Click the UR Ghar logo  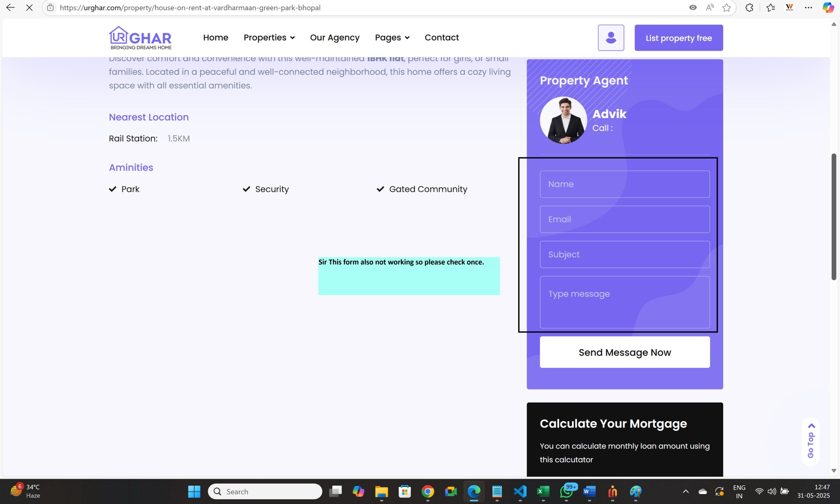pyautogui.click(x=140, y=38)
